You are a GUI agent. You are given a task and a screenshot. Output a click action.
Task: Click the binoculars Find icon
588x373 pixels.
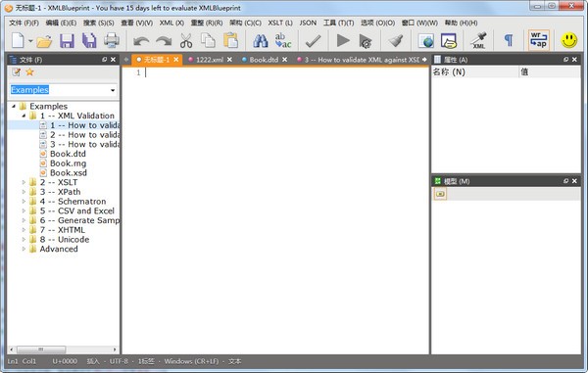pyautogui.click(x=261, y=40)
